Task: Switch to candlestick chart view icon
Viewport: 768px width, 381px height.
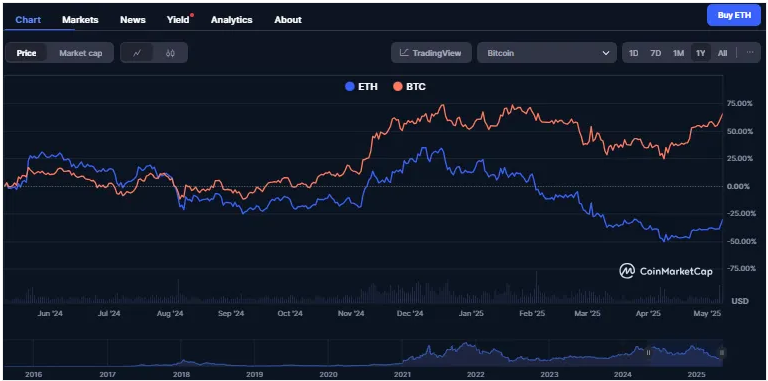Action: [x=170, y=53]
